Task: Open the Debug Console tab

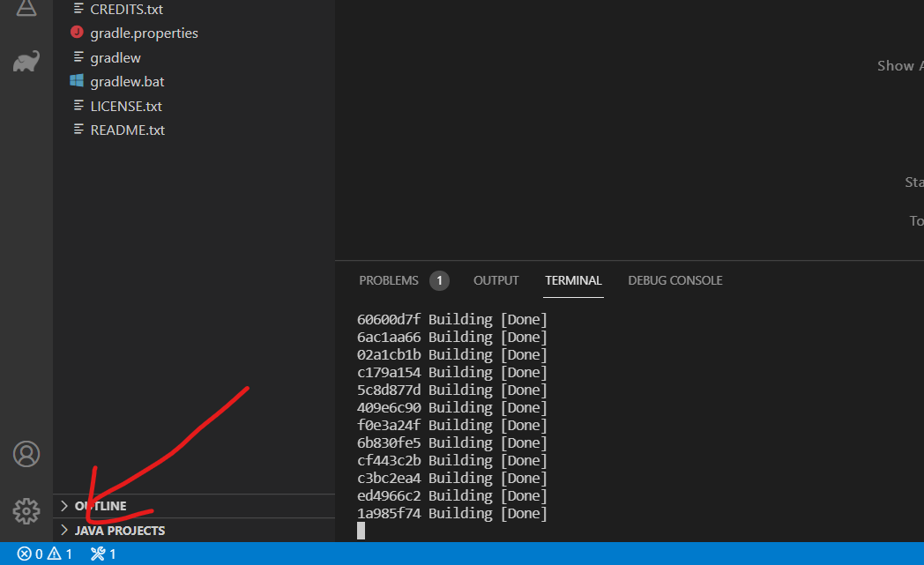Action: click(675, 281)
